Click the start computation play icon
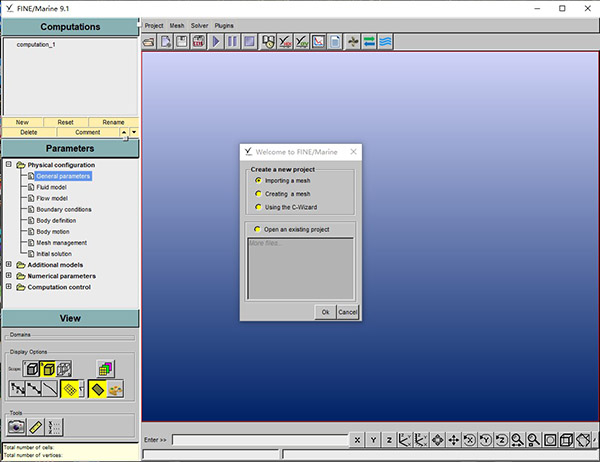The height and width of the screenshot is (462, 600). pyautogui.click(x=216, y=42)
